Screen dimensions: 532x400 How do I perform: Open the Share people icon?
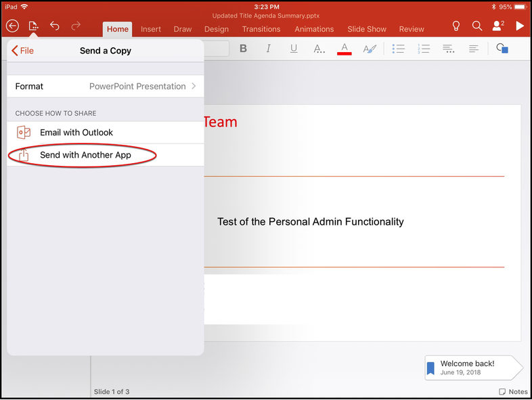(x=499, y=26)
